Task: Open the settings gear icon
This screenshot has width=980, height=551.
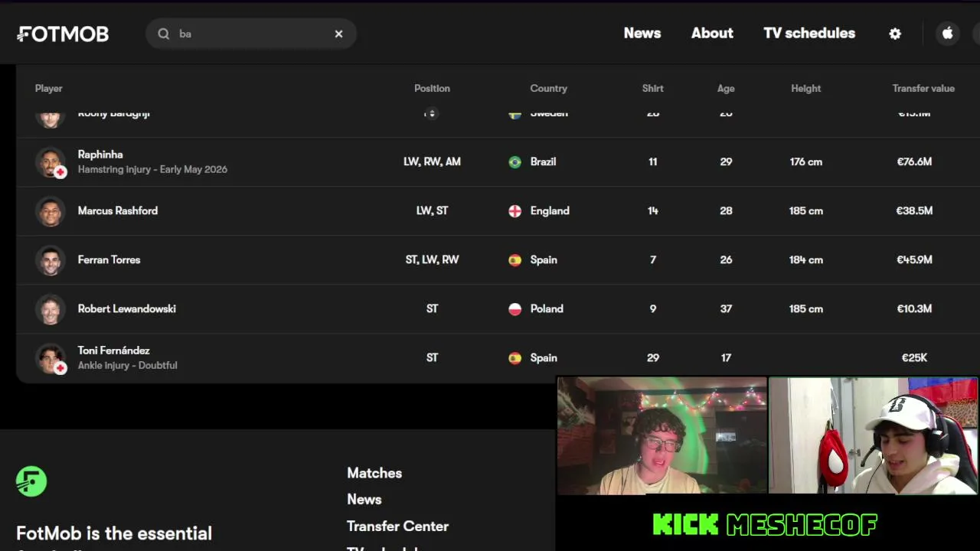Action: [x=895, y=34]
